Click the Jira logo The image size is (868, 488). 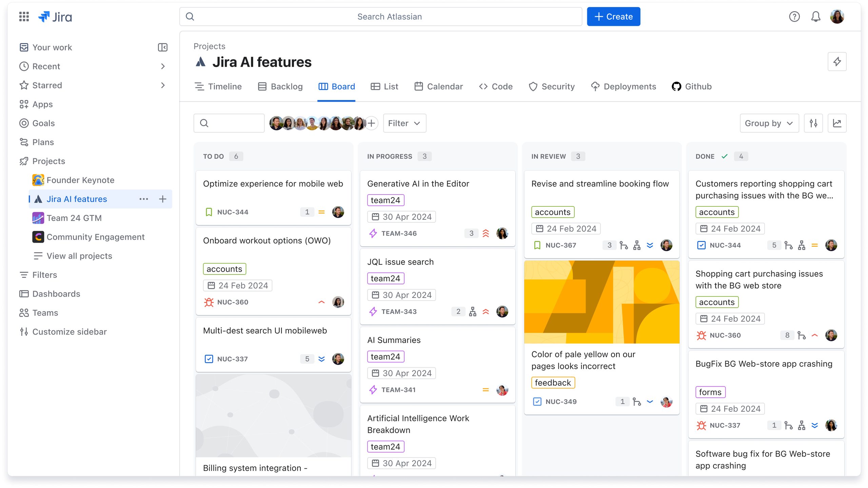(55, 17)
